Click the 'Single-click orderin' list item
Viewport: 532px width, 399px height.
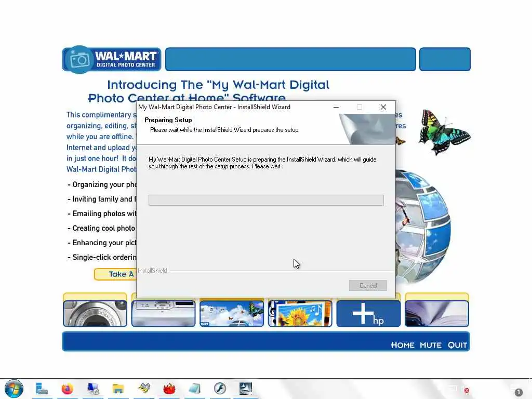[102, 258]
